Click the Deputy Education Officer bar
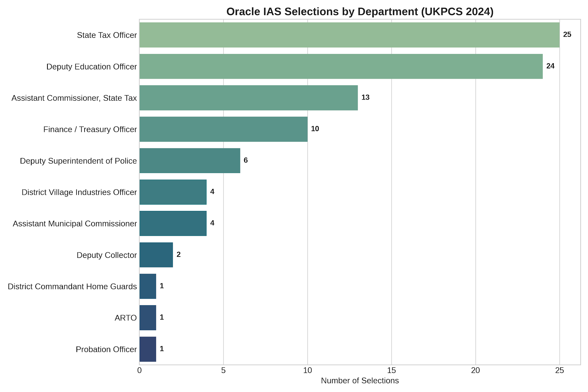588x392 pixels. pyautogui.click(x=341, y=66)
